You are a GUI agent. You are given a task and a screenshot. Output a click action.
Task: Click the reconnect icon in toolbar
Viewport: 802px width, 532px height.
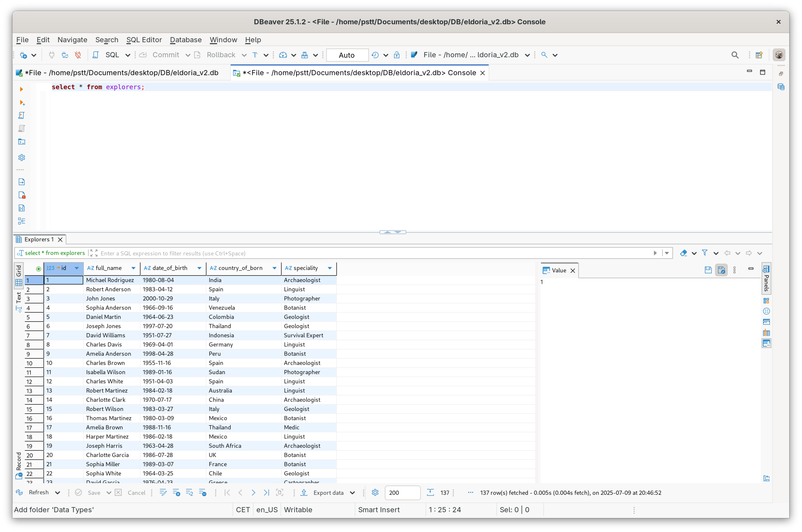point(65,55)
